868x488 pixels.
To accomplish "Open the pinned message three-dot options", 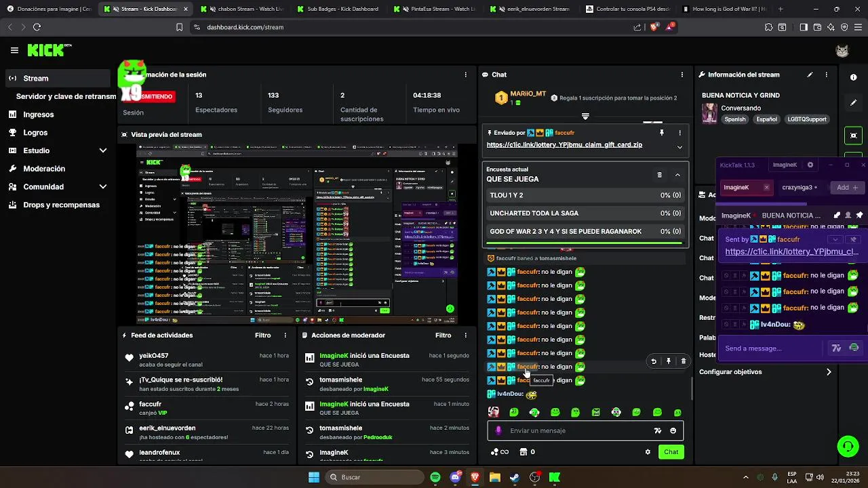I will (679, 133).
